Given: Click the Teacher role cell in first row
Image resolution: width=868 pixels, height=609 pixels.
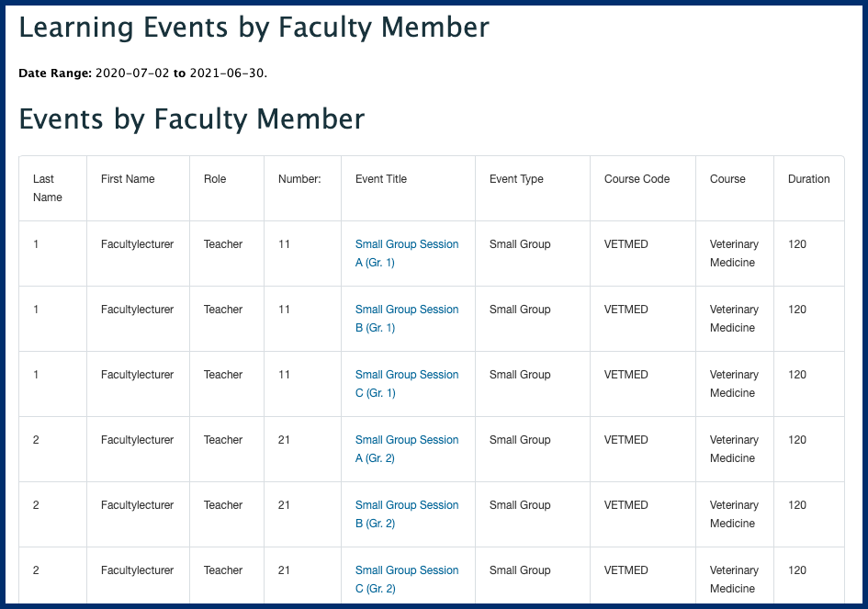Looking at the screenshot, I should 222,244.
